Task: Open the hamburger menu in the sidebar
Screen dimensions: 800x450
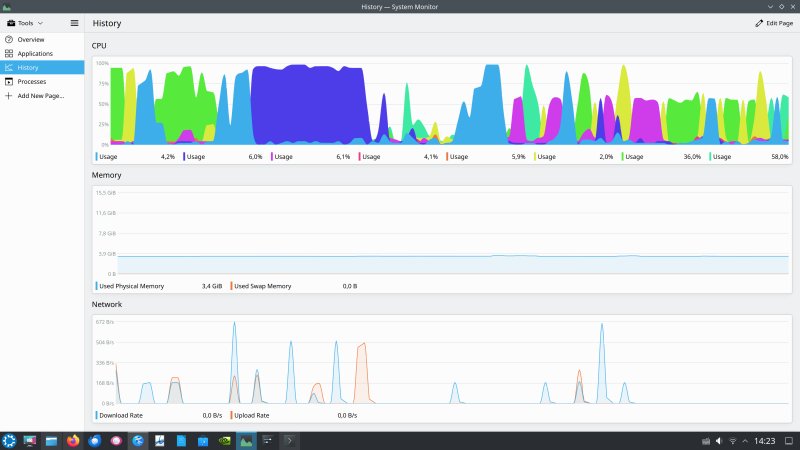Action: pos(74,23)
